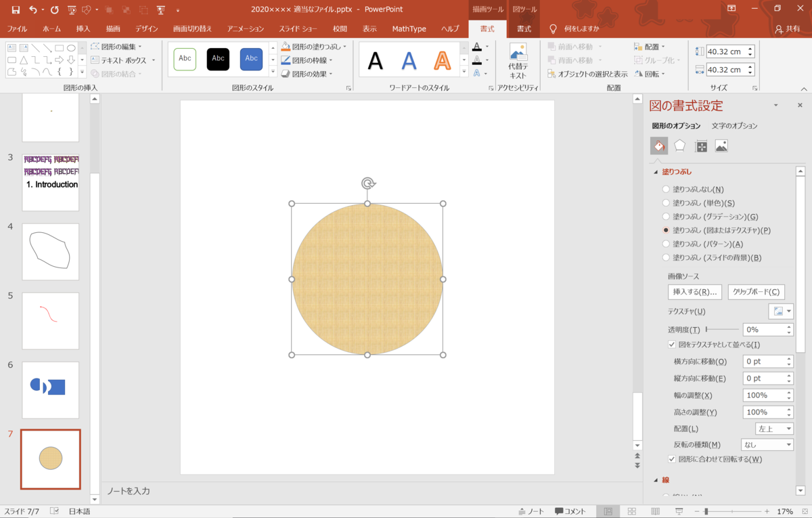Toggle Notes (ノート) pane in status bar

(532, 511)
